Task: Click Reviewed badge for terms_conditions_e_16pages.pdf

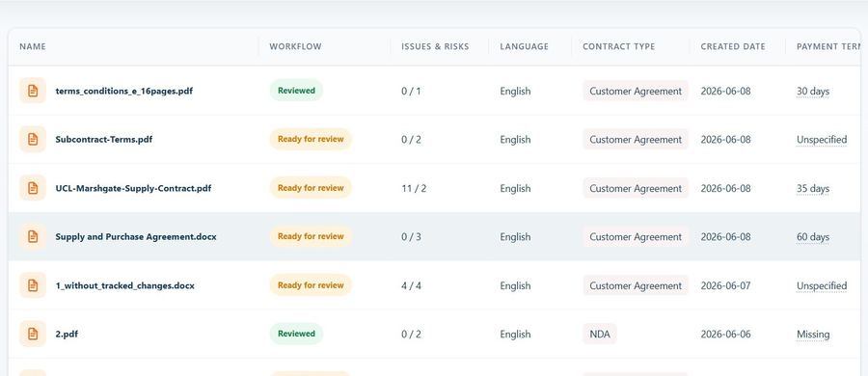Action: (x=296, y=91)
